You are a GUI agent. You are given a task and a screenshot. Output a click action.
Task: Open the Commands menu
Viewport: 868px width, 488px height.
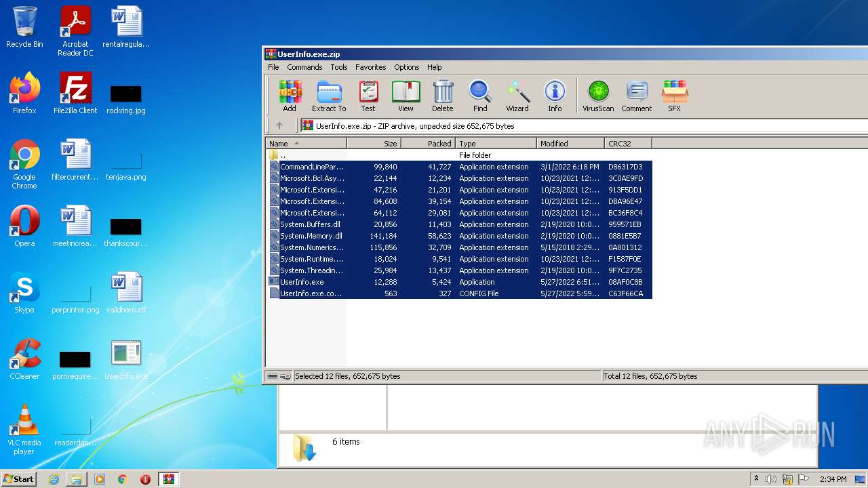304,67
